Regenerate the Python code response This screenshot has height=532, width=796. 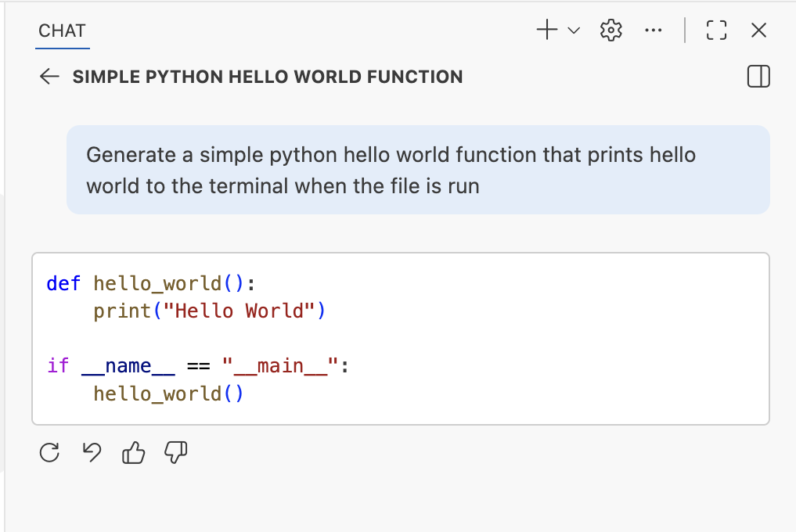pos(49,452)
